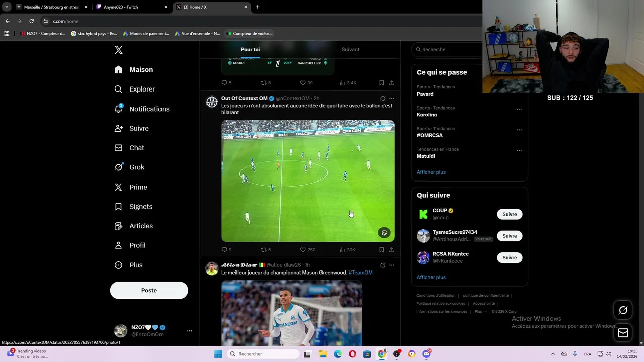Open Suivre in the sidebar
Image resolution: width=644 pixels, height=362 pixels.
132,128
